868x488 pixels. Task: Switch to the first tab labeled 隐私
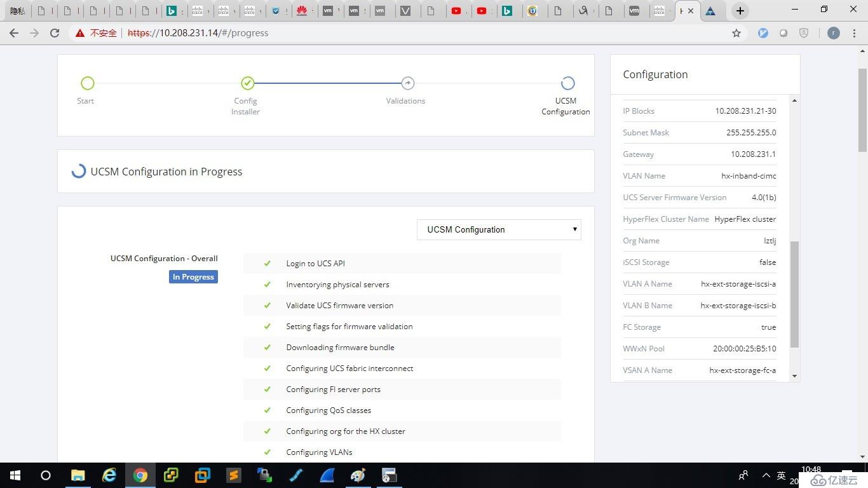point(18,11)
